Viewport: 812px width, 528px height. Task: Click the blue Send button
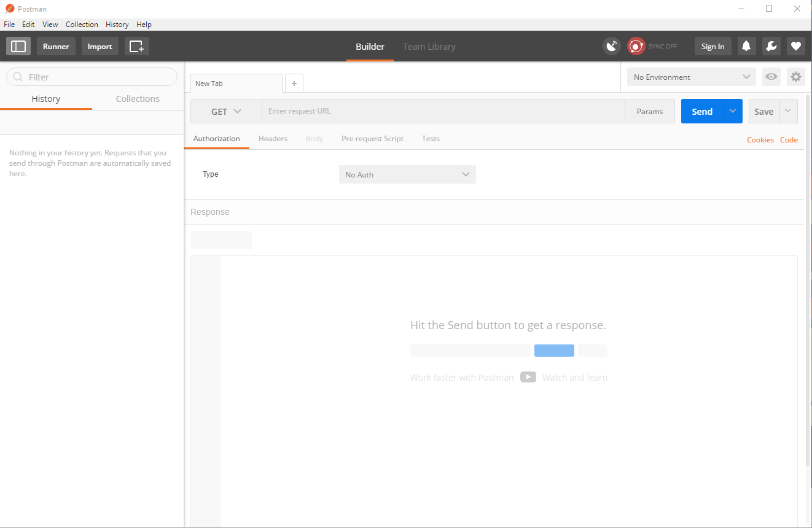702,111
